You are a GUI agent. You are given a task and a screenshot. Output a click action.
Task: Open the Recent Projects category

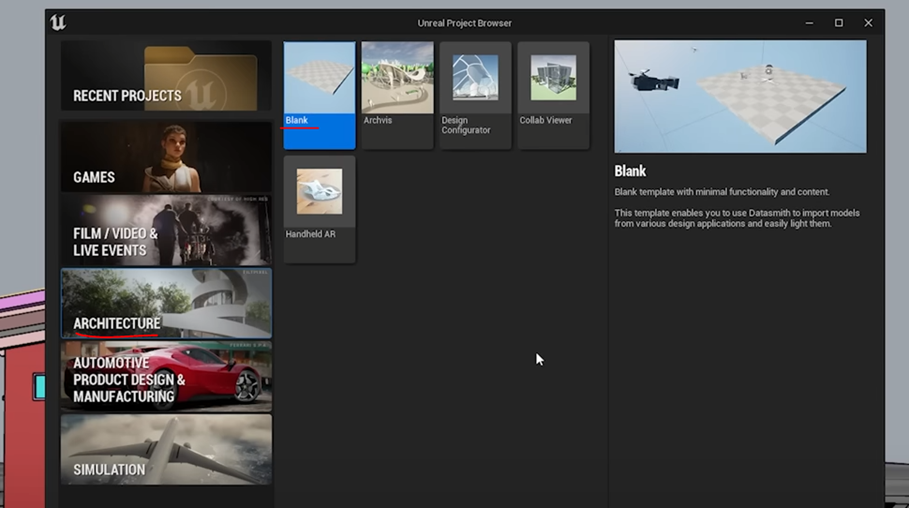166,75
